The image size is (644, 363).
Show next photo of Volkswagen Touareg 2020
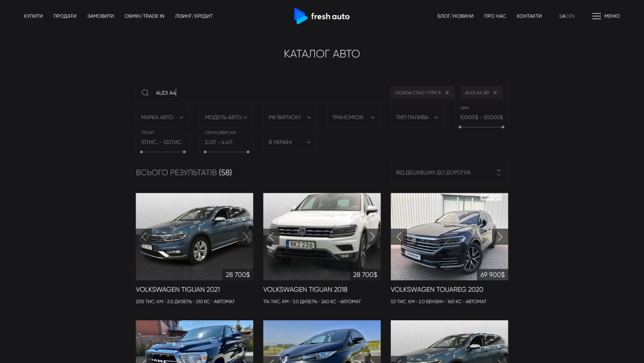point(500,236)
